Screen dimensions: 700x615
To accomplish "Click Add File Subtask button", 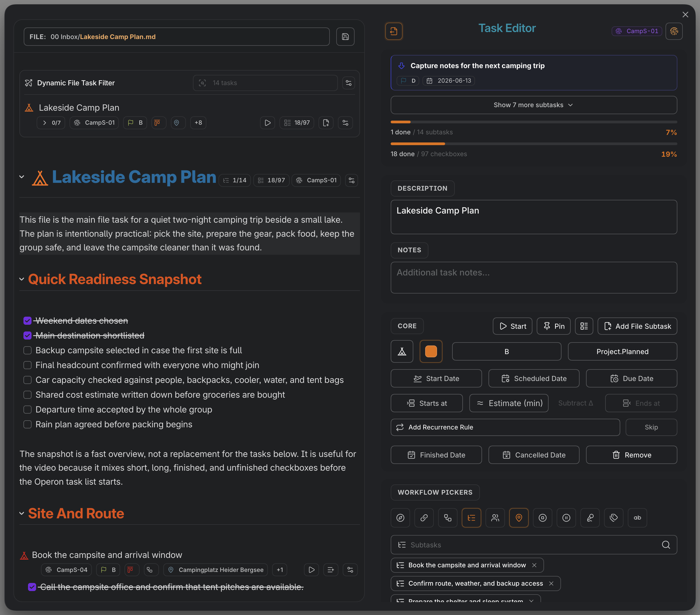I will [x=637, y=326].
